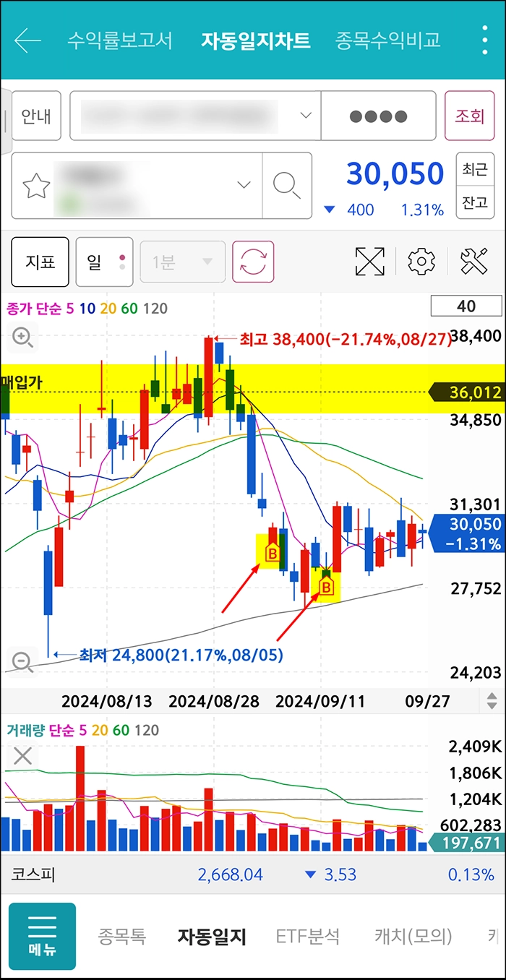
Task: Tap the 거래량 단순 volume legend
Action: coord(83,730)
